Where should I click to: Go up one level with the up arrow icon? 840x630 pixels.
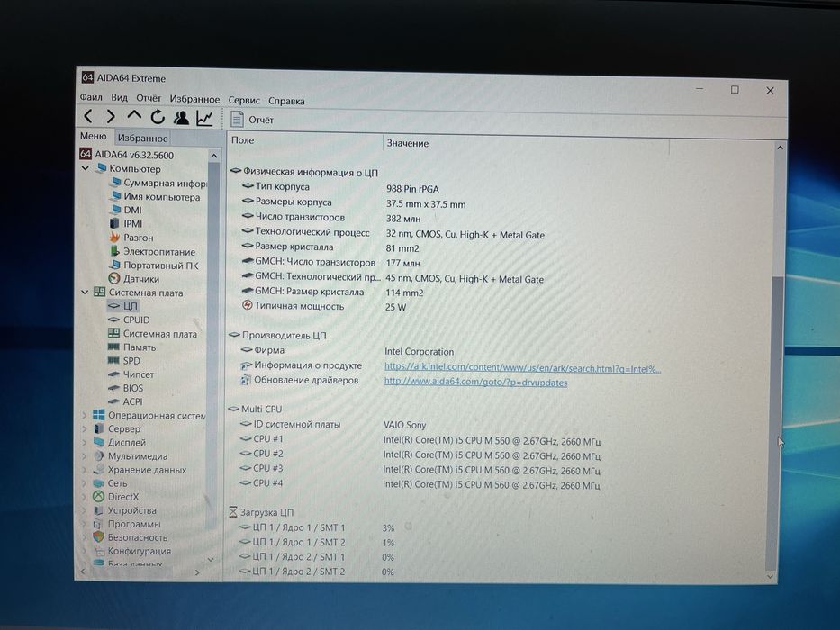134,116
